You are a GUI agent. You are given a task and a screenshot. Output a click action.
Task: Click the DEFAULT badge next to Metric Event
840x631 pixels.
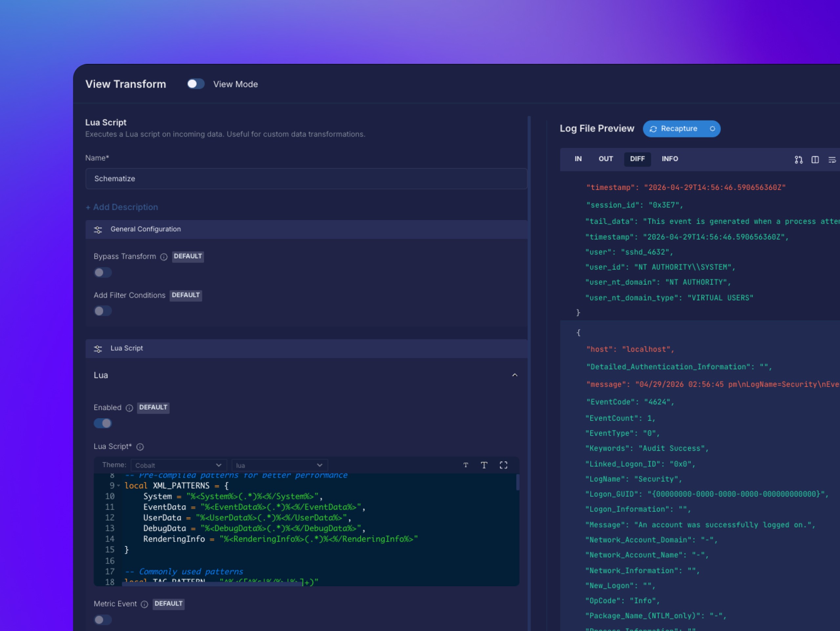tap(169, 604)
